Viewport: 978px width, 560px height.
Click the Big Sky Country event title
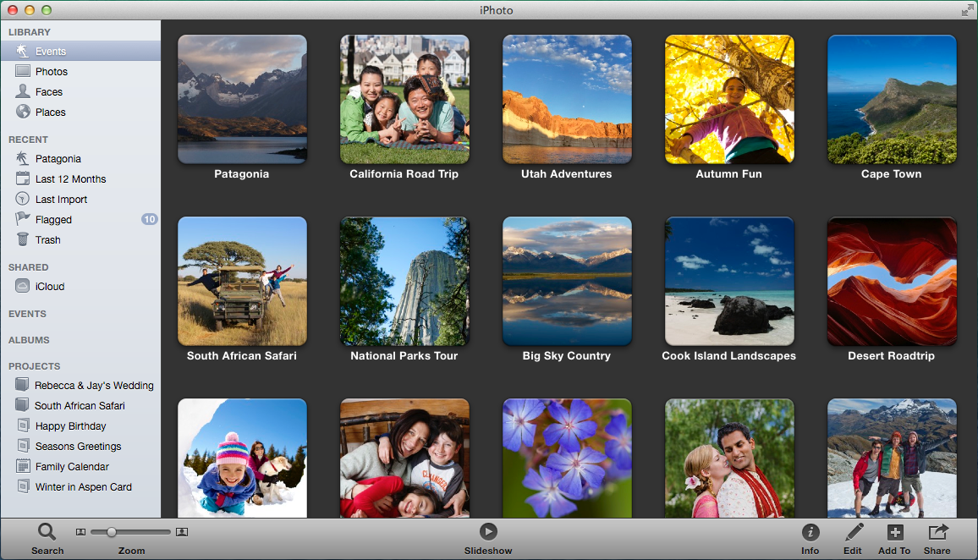click(x=567, y=356)
